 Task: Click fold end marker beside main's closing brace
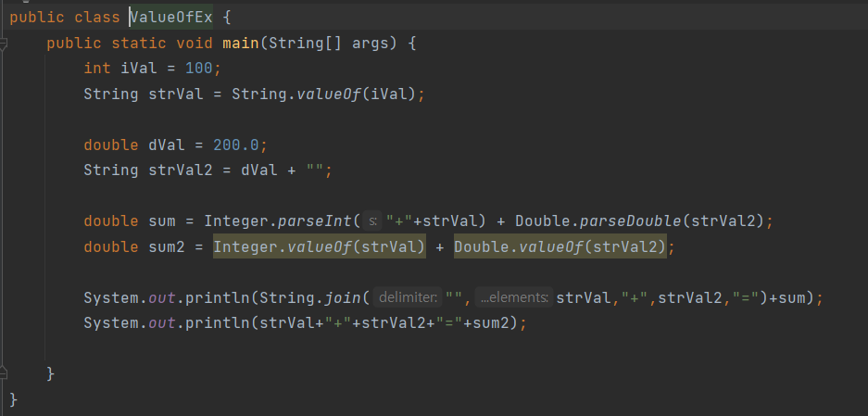click(3, 372)
